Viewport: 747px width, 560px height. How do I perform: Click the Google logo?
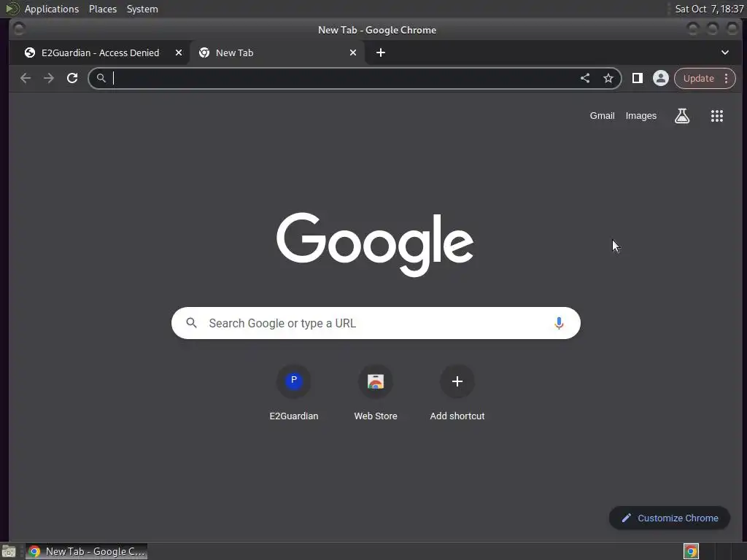[375, 244]
